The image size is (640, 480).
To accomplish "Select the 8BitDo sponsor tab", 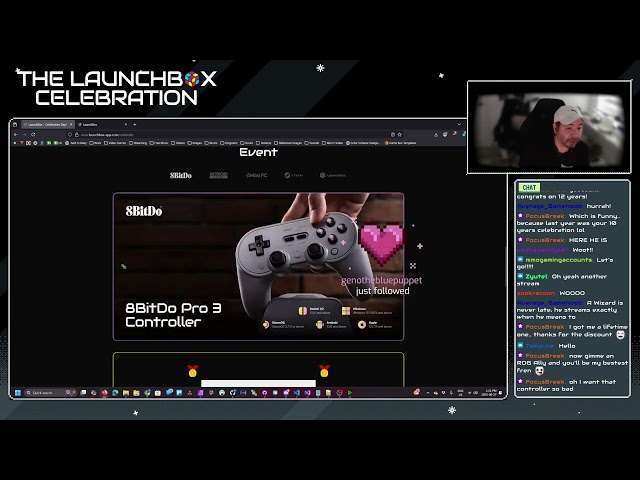I will pyautogui.click(x=181, y=176).
